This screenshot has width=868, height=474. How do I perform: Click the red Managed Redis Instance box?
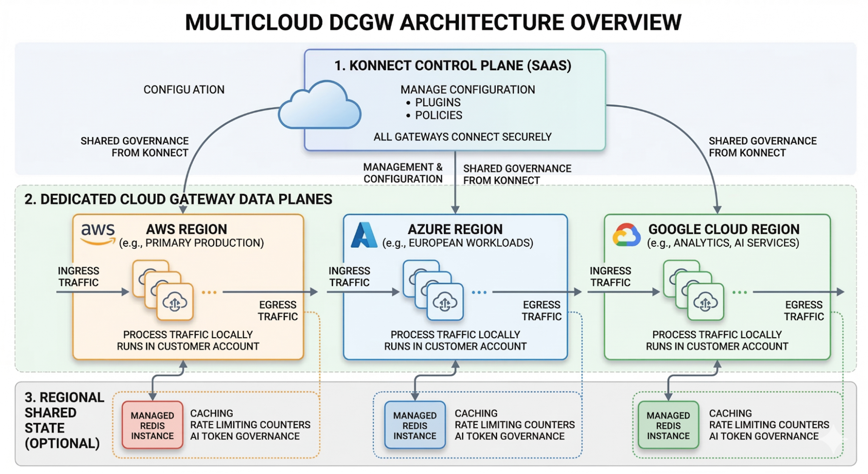pos(152,425)
